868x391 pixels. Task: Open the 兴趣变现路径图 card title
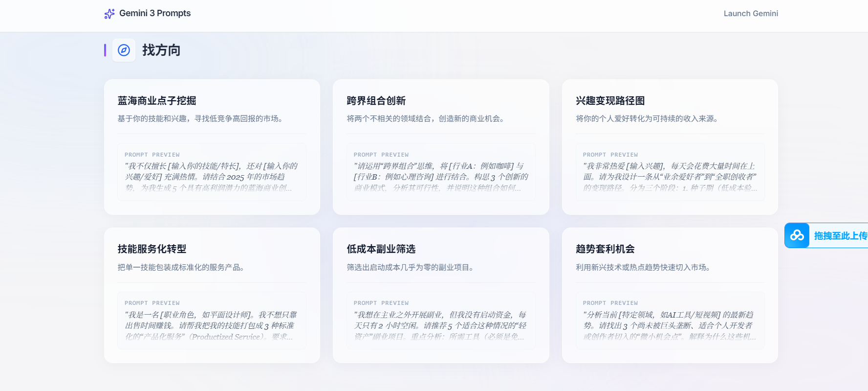click(610, 101)
